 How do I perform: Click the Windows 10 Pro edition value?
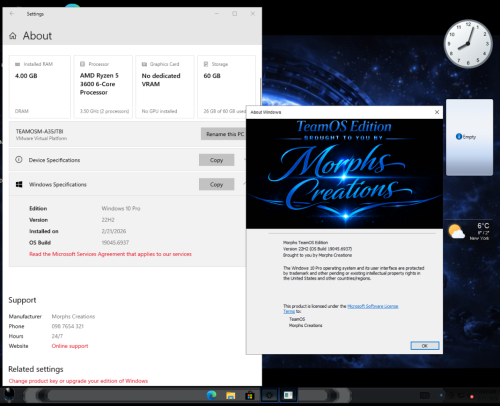[x=121, y=208]
